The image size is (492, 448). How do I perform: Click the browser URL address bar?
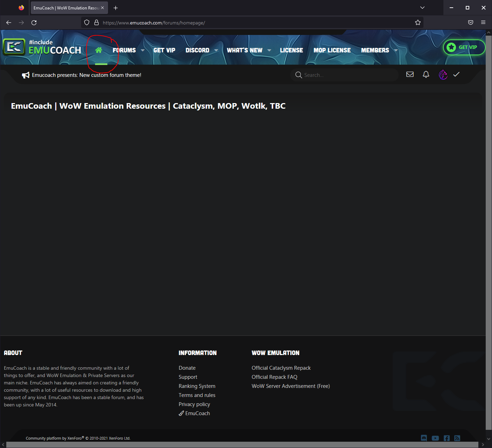(x=252, y=23)
